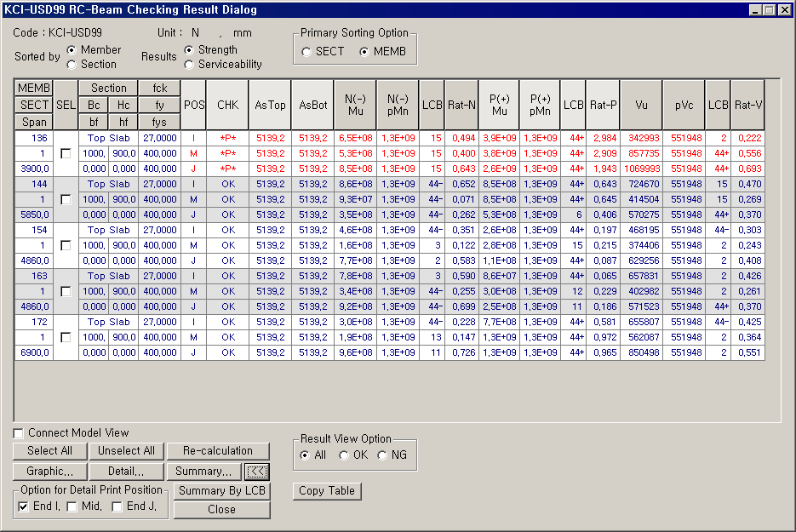This screenshot has height=532, width=796.
Task: Select member number cell 136
Action: pyautogui.click(x=34, y=138)
